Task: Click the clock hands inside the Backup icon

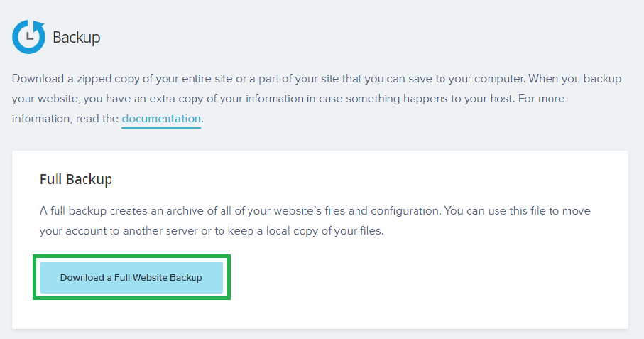Action: pyautogui.click(x=28, y=36)
